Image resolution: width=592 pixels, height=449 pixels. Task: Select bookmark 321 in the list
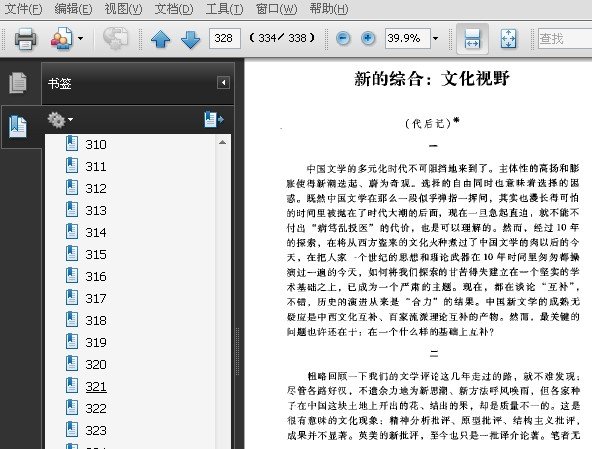coord(96,386)
